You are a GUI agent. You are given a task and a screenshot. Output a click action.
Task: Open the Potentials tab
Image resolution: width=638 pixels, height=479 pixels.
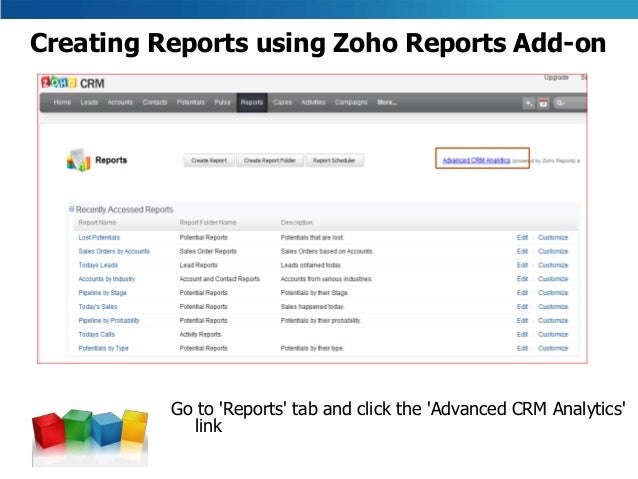point(190,102)
